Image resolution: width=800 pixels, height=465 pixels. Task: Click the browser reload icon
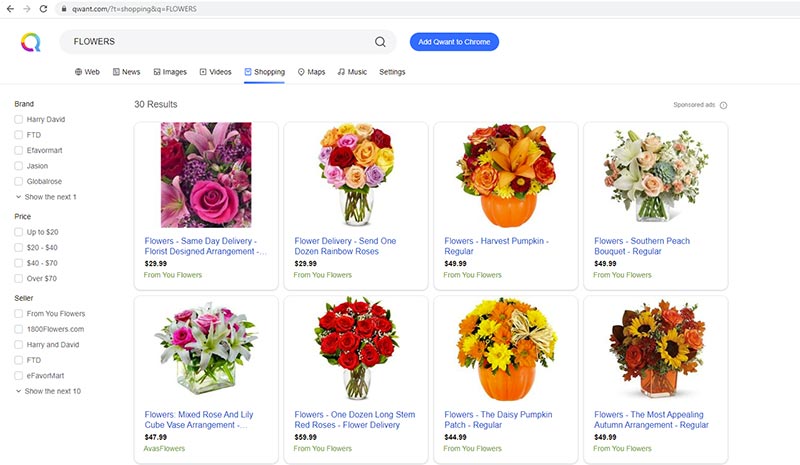(43, 8)
